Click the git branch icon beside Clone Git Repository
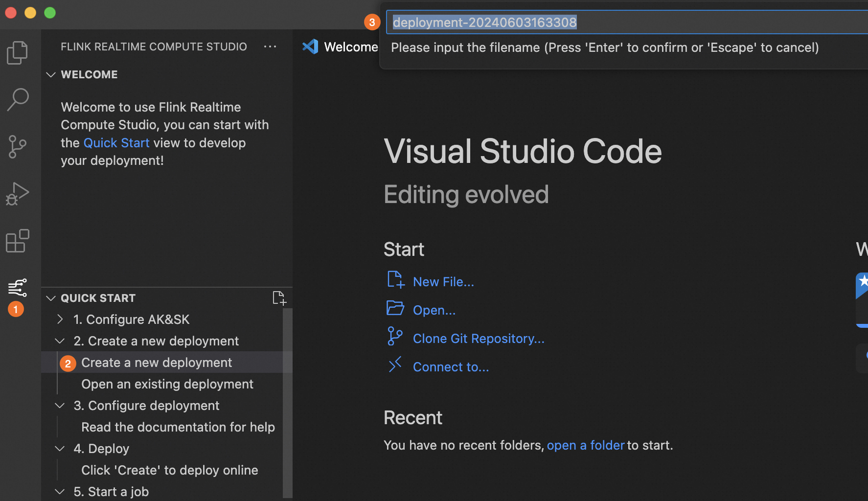The image size is (868, 501). 395,336
